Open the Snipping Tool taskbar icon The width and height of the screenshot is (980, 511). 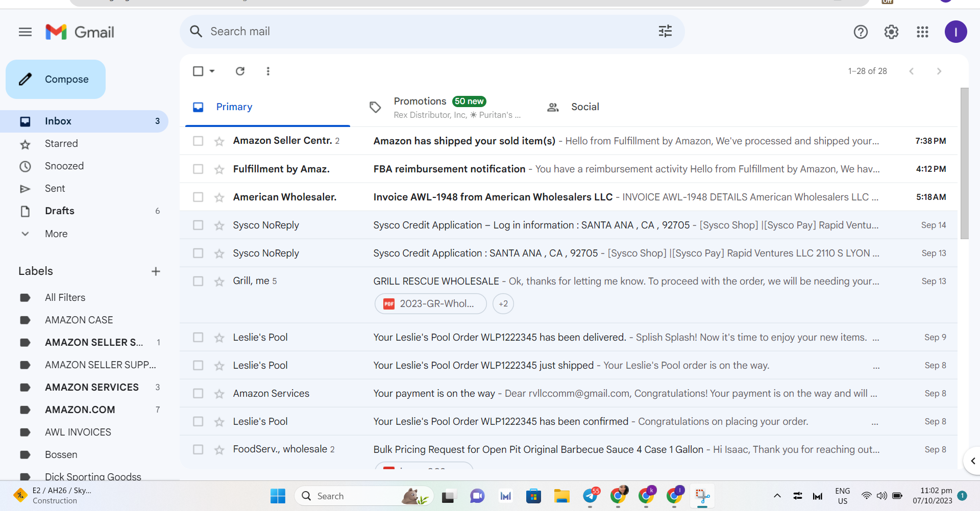coord(702,496)
